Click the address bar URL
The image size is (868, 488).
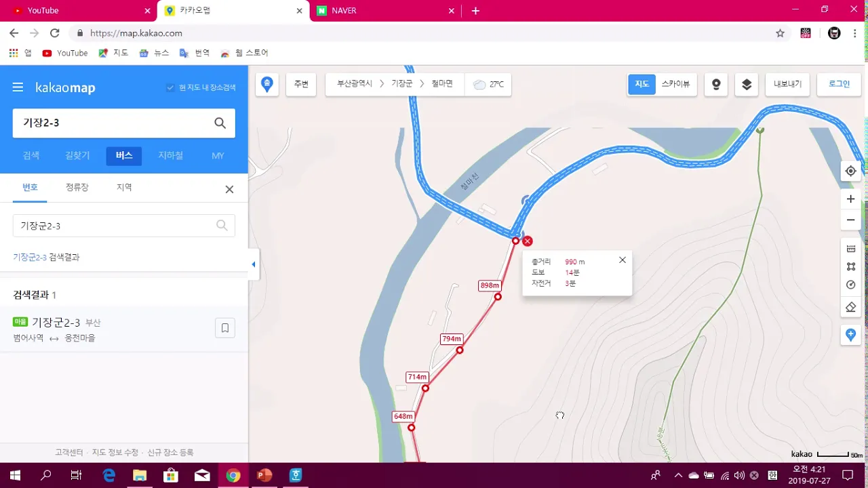click(136, 33)
